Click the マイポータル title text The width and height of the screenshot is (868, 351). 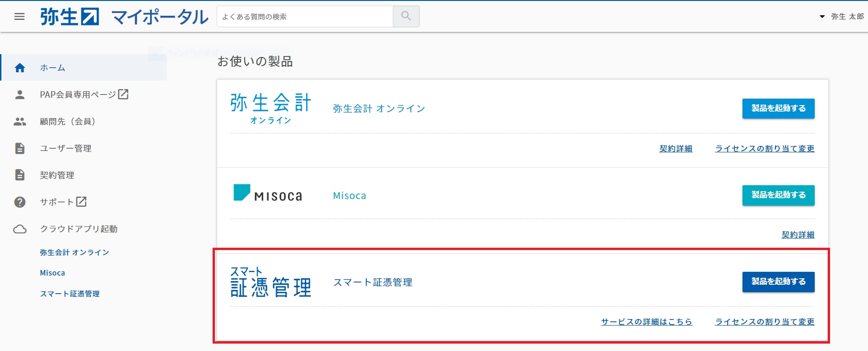(x=160, y=17)
